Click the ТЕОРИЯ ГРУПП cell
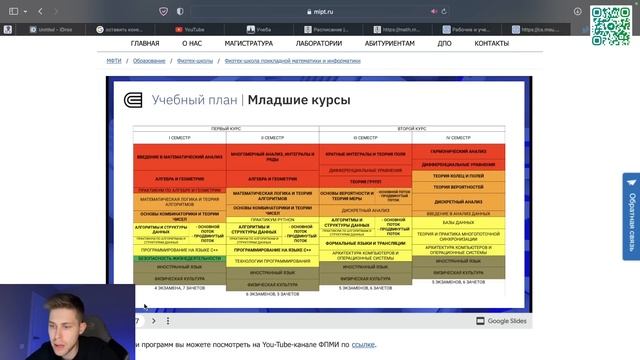Image resolution: width=640 pixels, height=360 pixels. 365,182
